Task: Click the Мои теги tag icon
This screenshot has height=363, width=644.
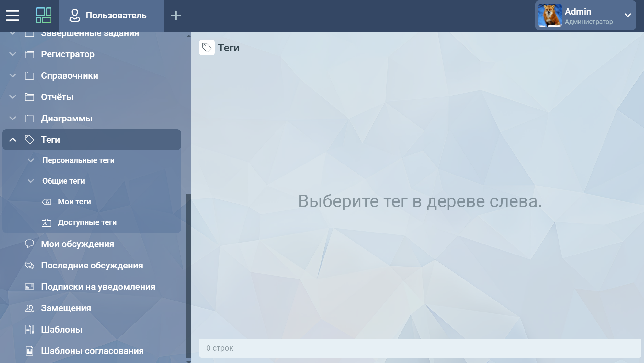Action: [46, 202]
